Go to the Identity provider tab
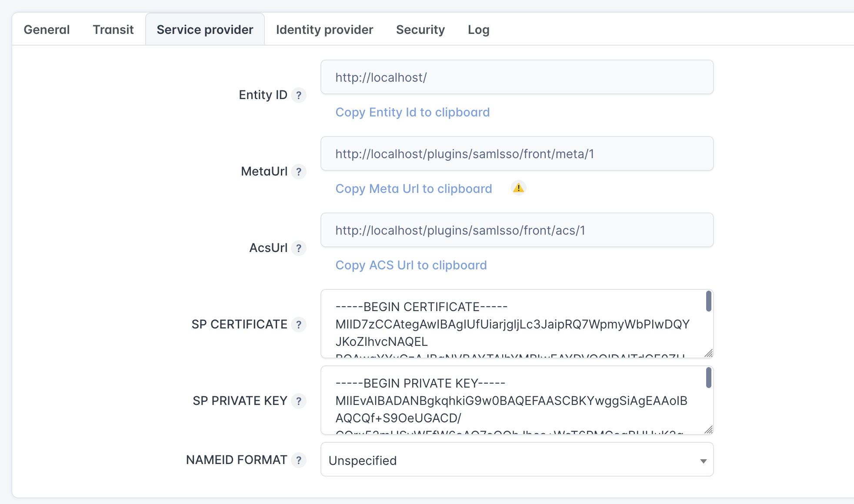The image size is (854, 504). click(x=324, y=30)
